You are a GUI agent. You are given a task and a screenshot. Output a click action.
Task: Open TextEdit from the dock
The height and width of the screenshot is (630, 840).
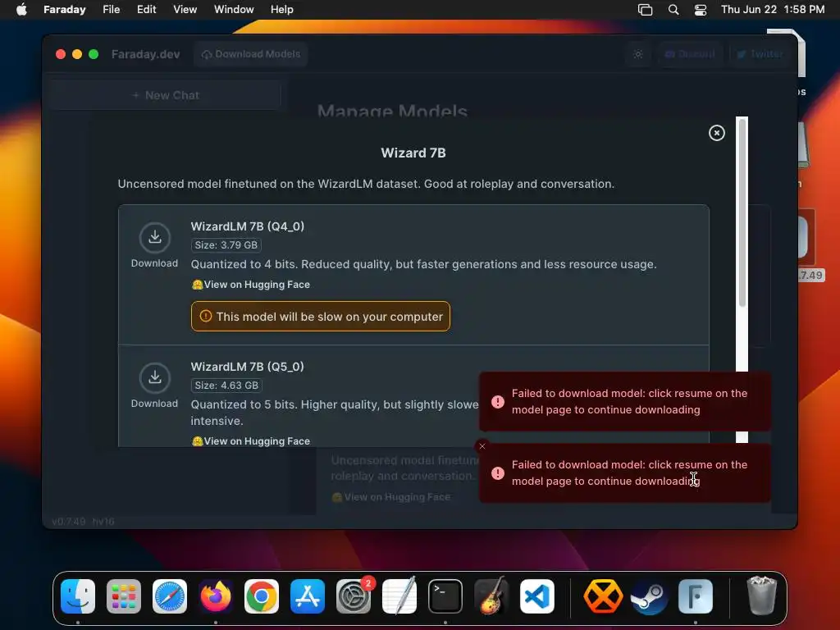(399, 596)
